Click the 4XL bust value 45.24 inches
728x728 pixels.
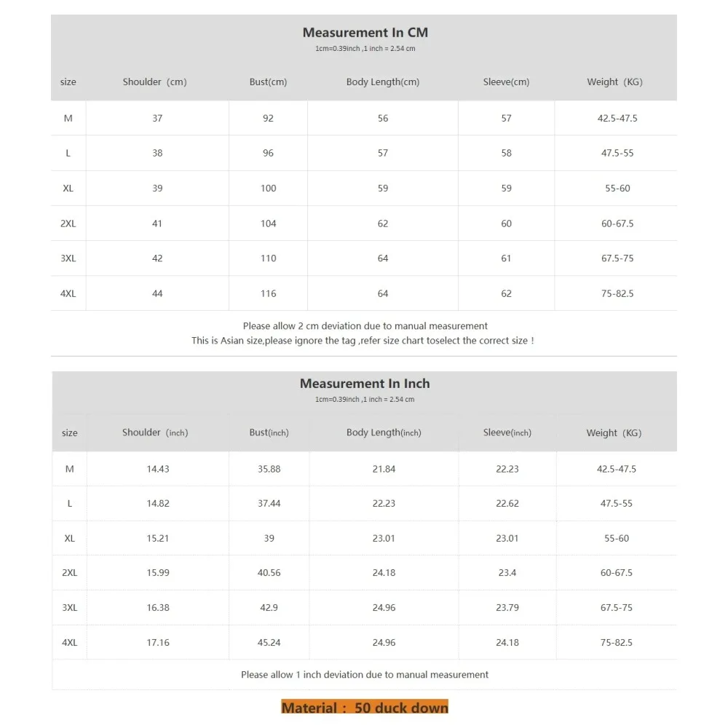pos(269,643)
